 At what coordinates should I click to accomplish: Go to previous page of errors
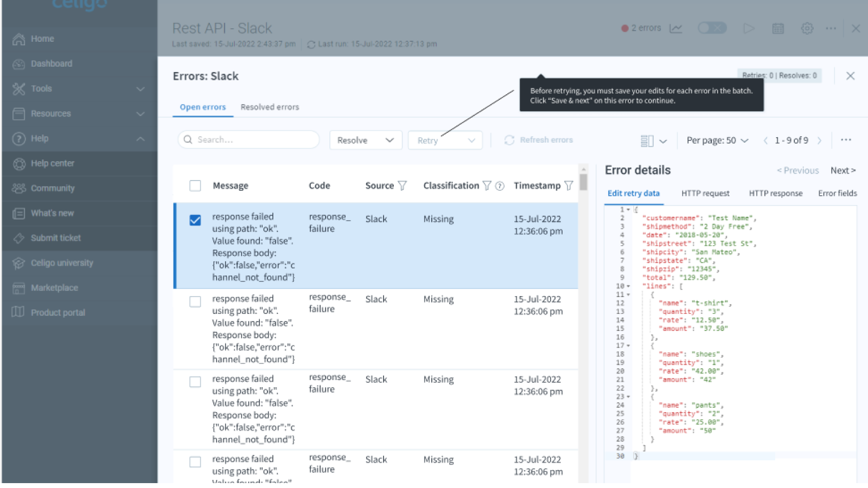[x=765, y=140]
